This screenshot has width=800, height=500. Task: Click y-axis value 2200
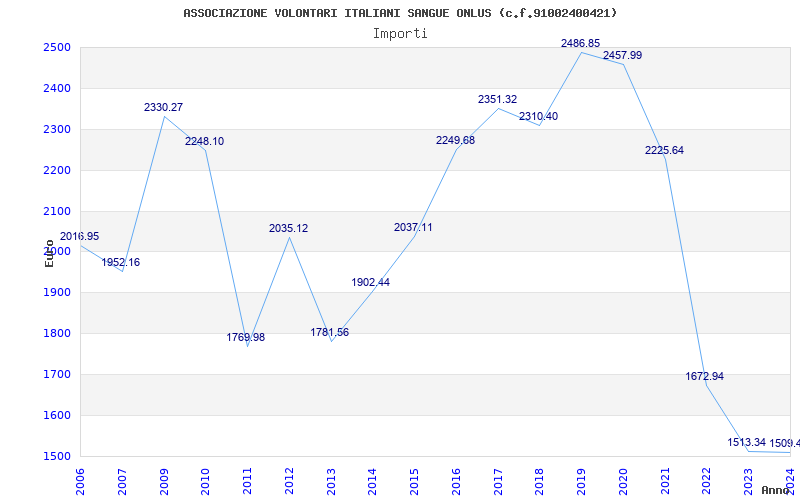click(57, 170)
